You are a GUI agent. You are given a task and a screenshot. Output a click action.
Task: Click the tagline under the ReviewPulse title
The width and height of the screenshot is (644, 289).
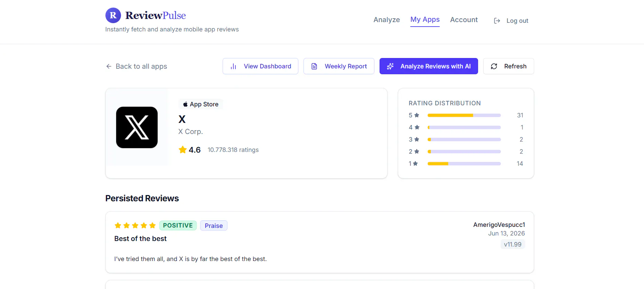pos(172,29)
